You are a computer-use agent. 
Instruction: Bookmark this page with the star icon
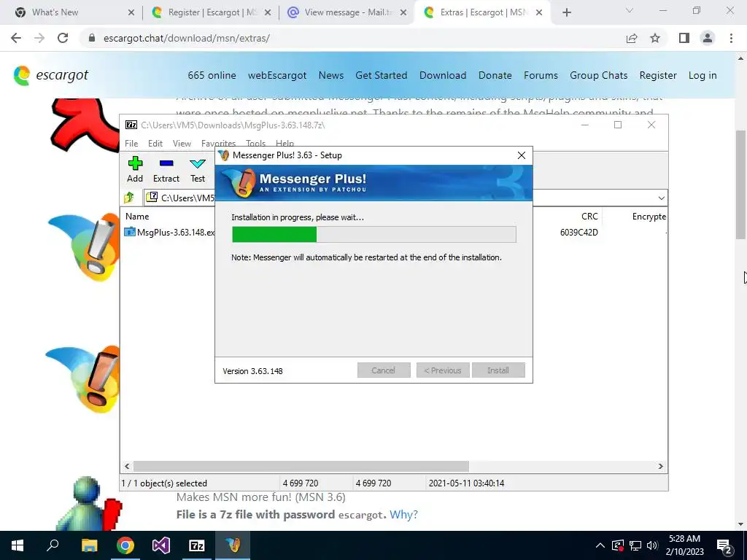point(655,38)
